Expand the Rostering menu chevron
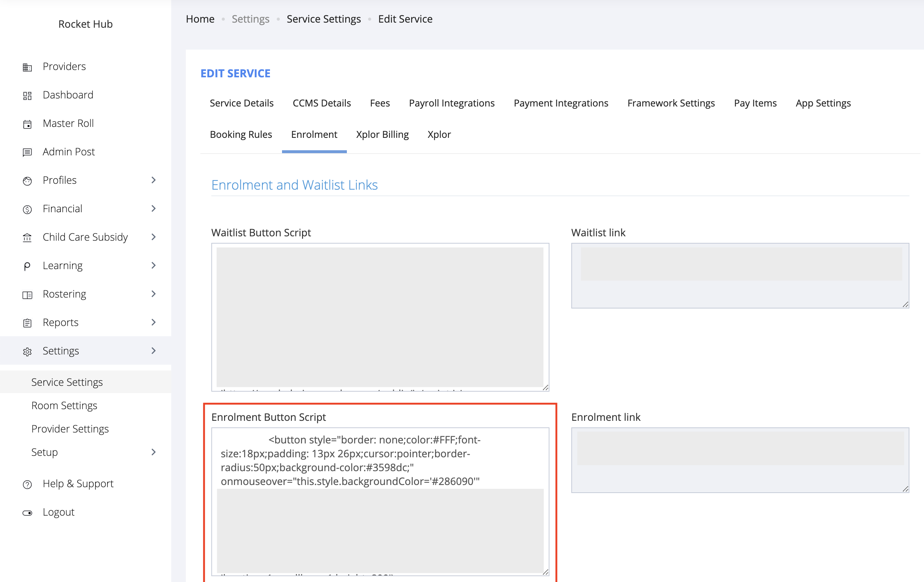 coord(153,294)
